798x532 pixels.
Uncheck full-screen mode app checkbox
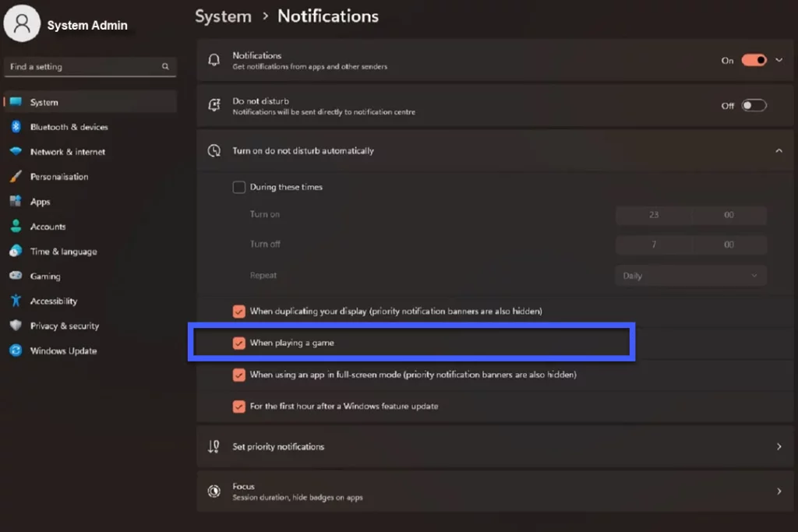[238, 375]
